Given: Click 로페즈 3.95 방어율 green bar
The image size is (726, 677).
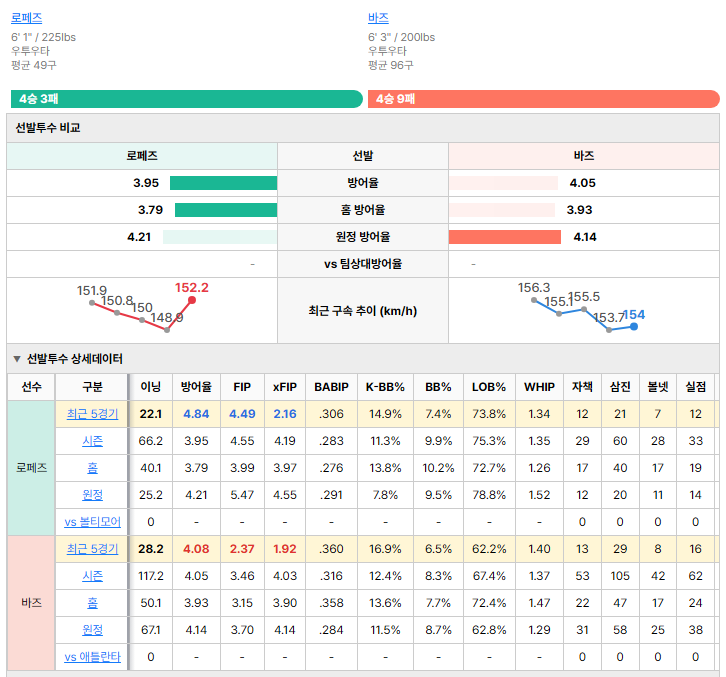Looking at the screenshot, I should coord(224,183).
